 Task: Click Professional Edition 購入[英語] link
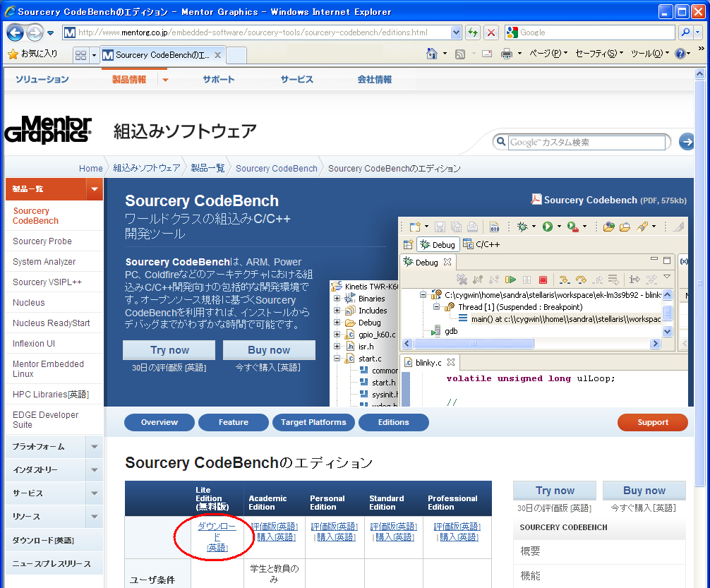pos(459,537)
